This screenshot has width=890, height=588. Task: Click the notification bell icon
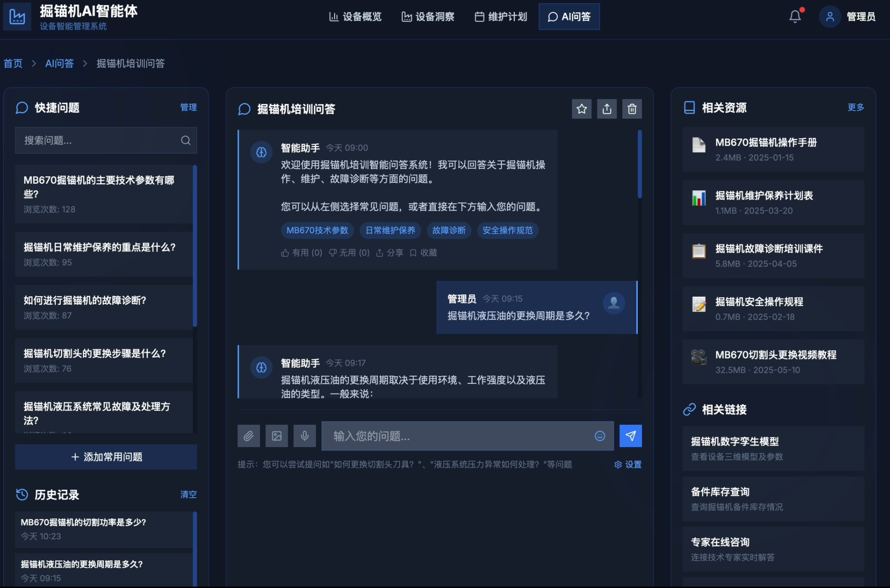point(795,17)
